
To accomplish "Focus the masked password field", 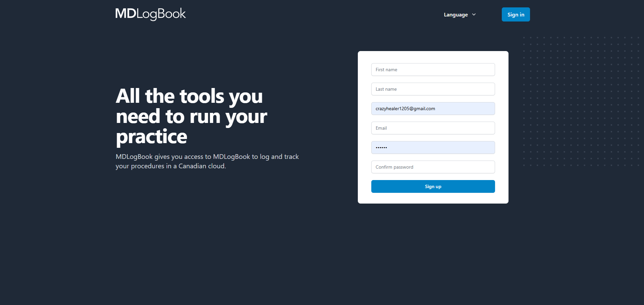I will [433, 147].
